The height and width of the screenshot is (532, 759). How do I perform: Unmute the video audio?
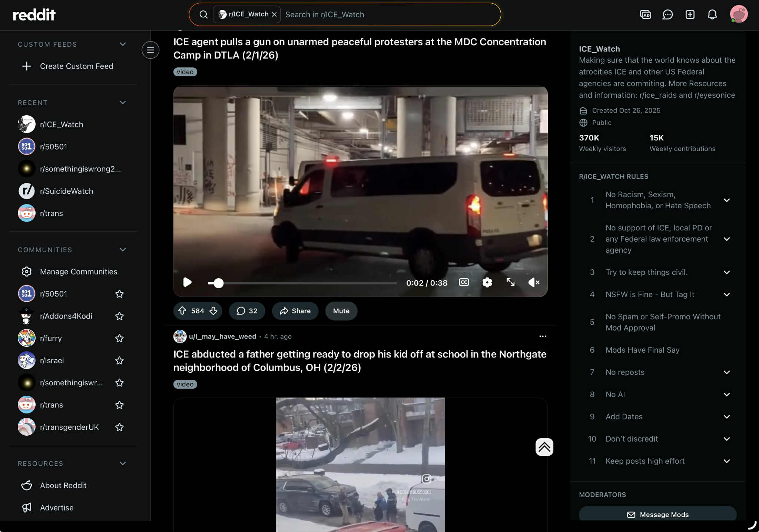click(x=534, y=283)
